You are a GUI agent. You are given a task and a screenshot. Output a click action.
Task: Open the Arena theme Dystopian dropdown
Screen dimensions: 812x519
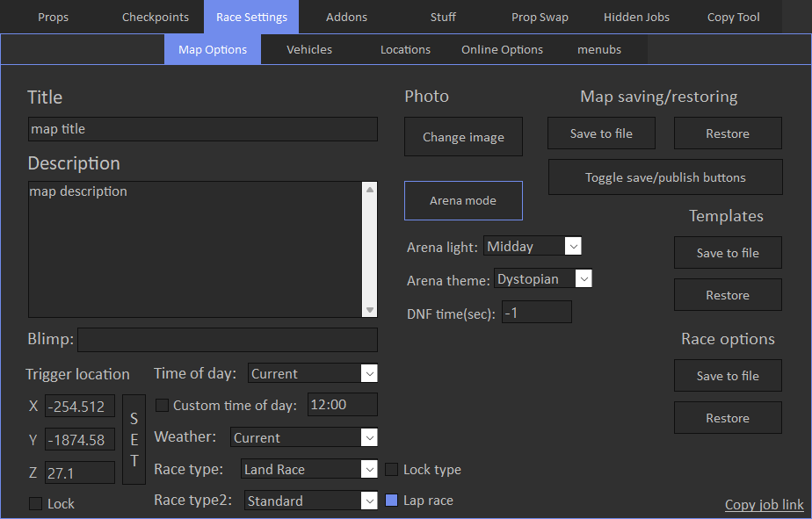[x=543, y=278]
